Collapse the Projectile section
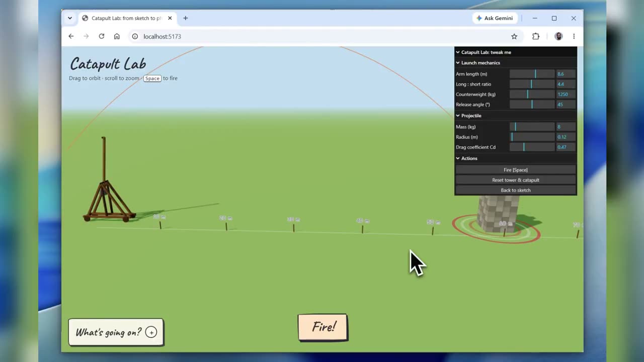The width and height of the screenshot is (644, 362). click(516, 116)
